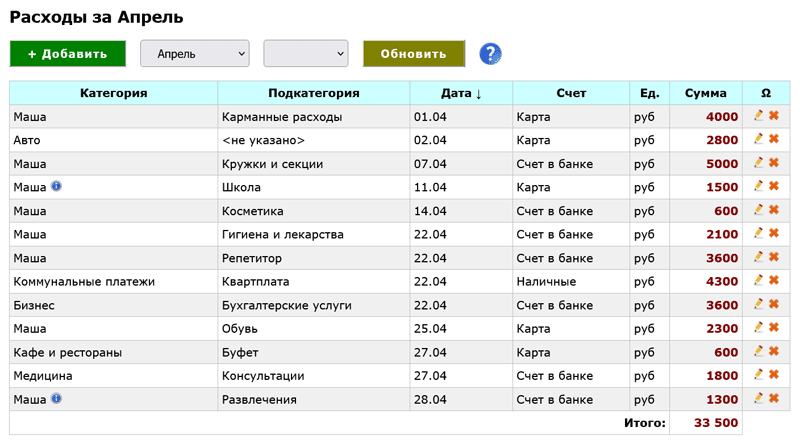The image size is (800, 444).
Task: Delete the Бухгалтерские услуги entry
Action: [773, 304]
